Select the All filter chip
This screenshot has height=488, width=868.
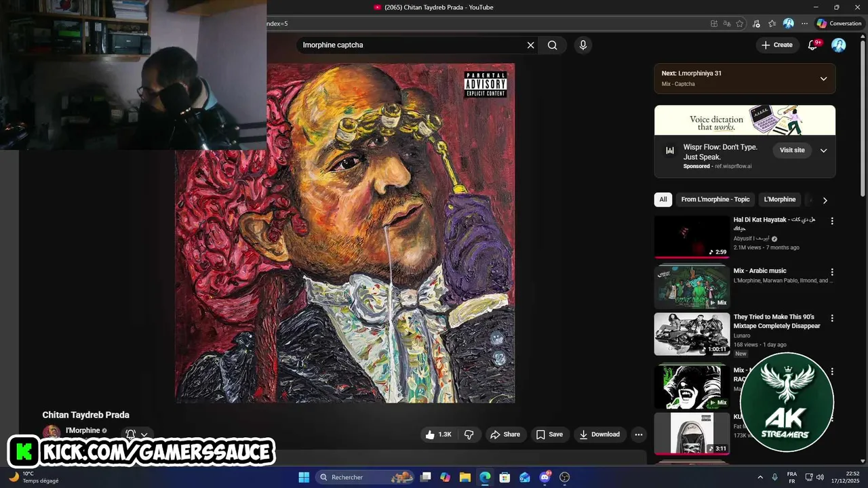663,199
